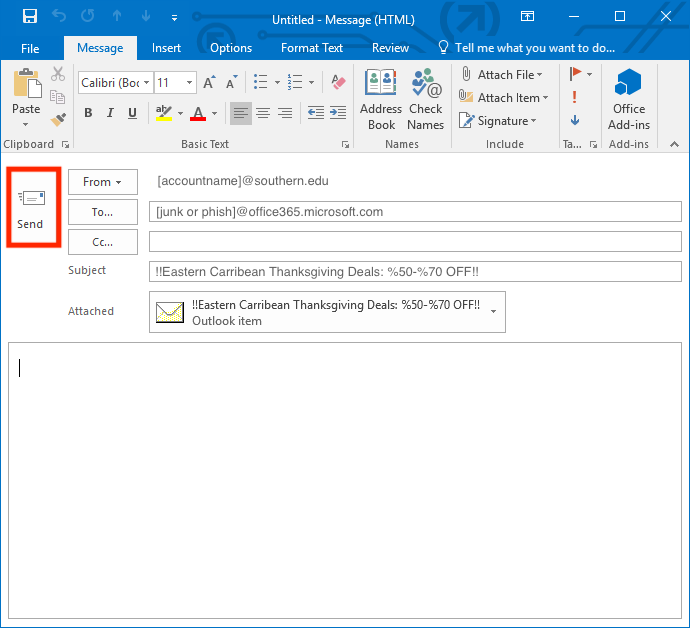
Task: Click the save icon in title bar
Action: pyautogui.click(x=29, y=17)
